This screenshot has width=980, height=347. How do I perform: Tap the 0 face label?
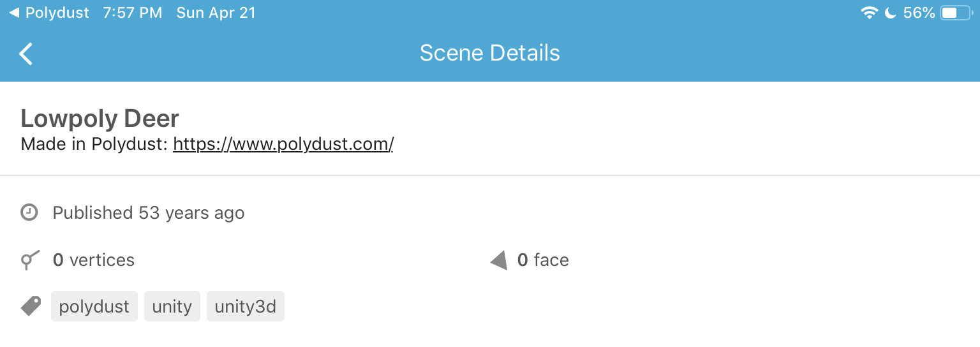[543, 260]
